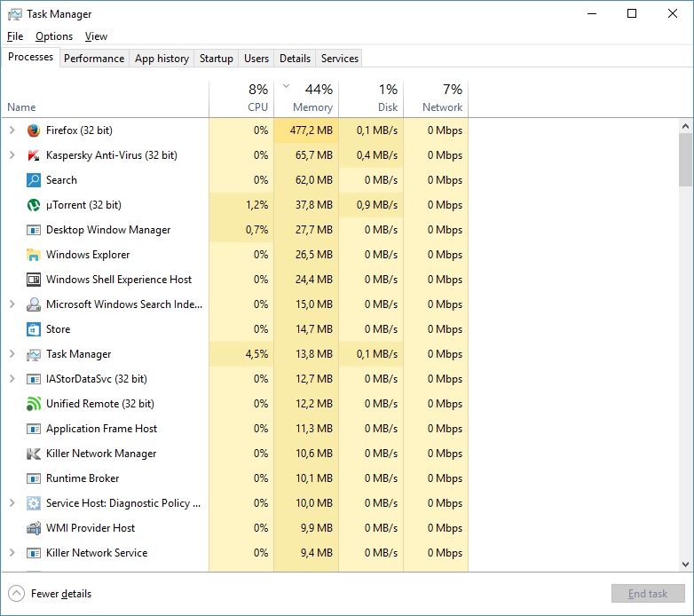Open the File menu
Viewport: 694px width, 616px height.
click(15, 36)
